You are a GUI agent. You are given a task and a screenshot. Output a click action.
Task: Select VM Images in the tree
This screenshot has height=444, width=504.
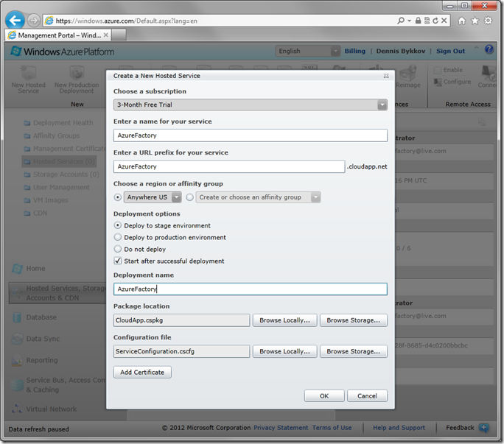50,200
